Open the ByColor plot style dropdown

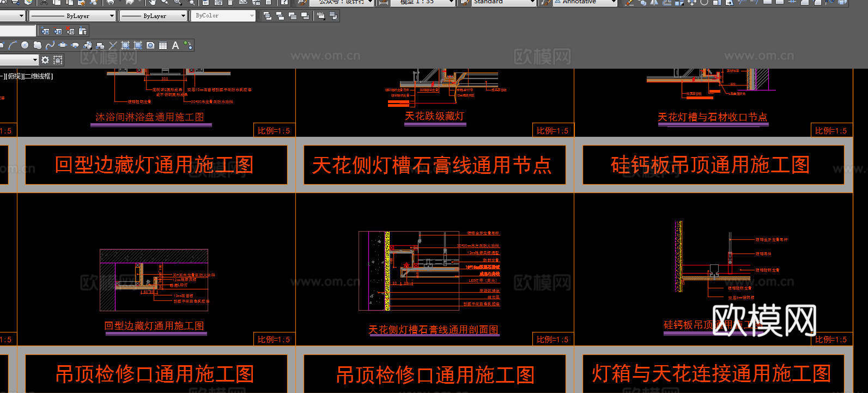click(224, 16)
